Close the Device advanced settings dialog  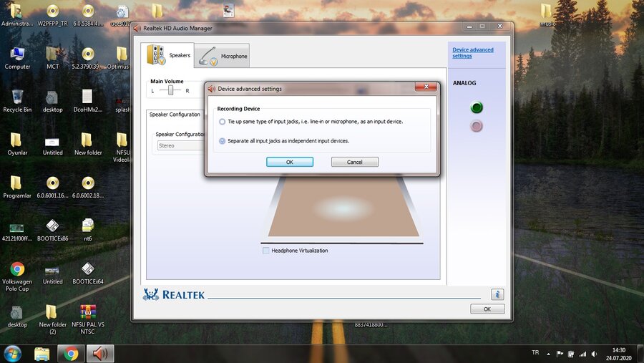tap(426, 87)
